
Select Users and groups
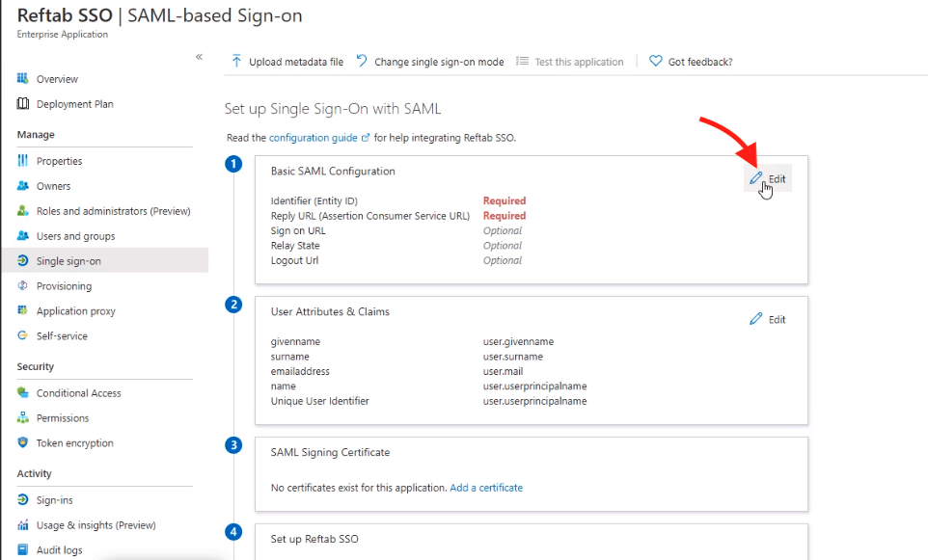pyautogui.click(x=74, y=235)
